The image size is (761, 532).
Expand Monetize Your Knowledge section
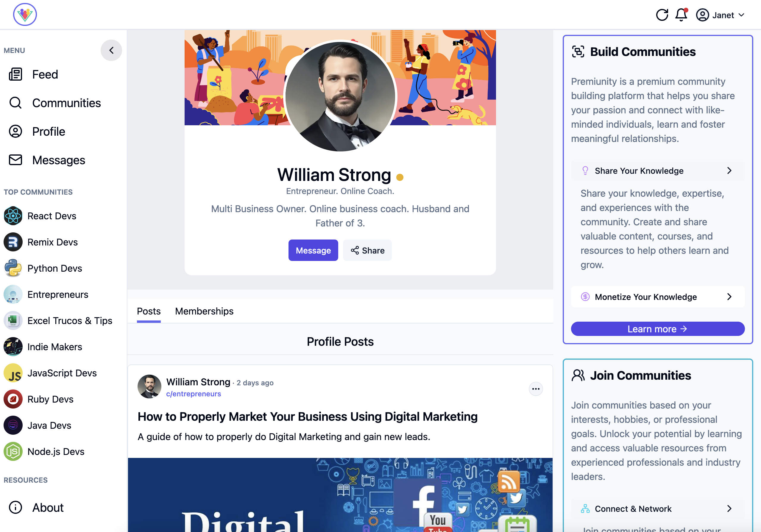[658, 297]
